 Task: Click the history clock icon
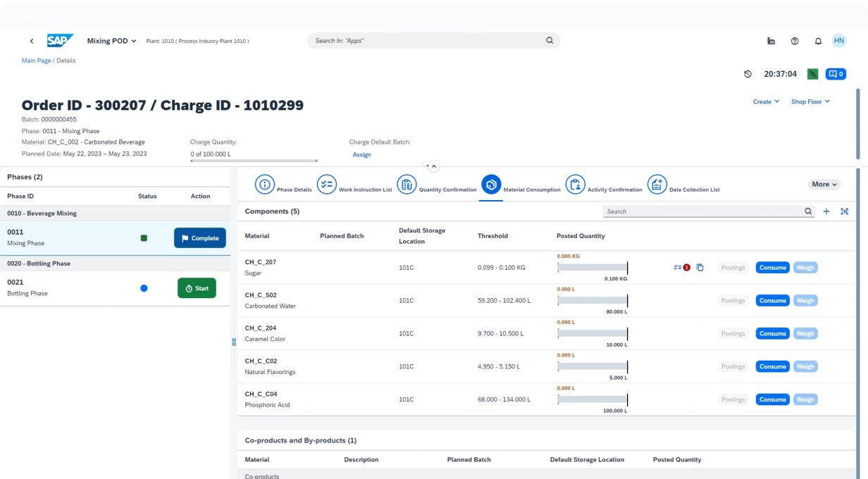(x=748, y=74)
